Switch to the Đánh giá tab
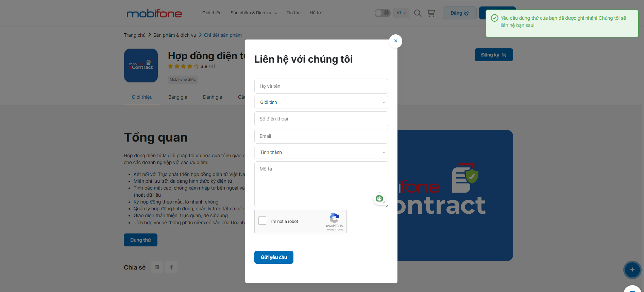Screen dimensions: 644x292 (x=213, y=97)
